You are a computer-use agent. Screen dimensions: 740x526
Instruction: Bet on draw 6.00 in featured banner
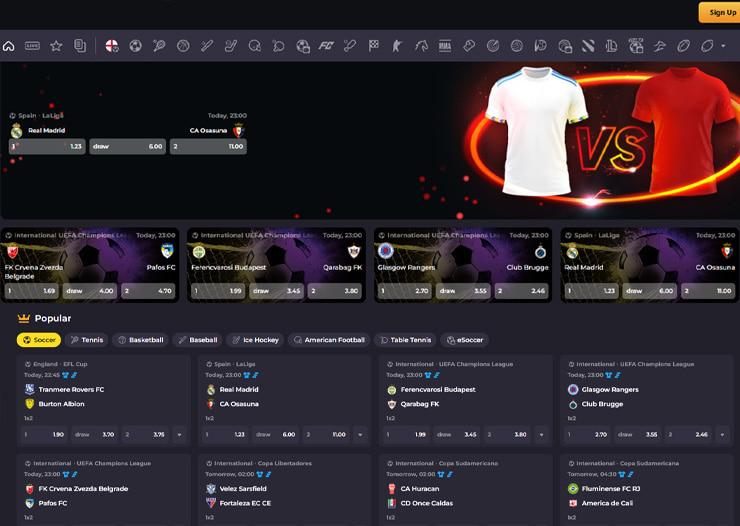point(128,146)
